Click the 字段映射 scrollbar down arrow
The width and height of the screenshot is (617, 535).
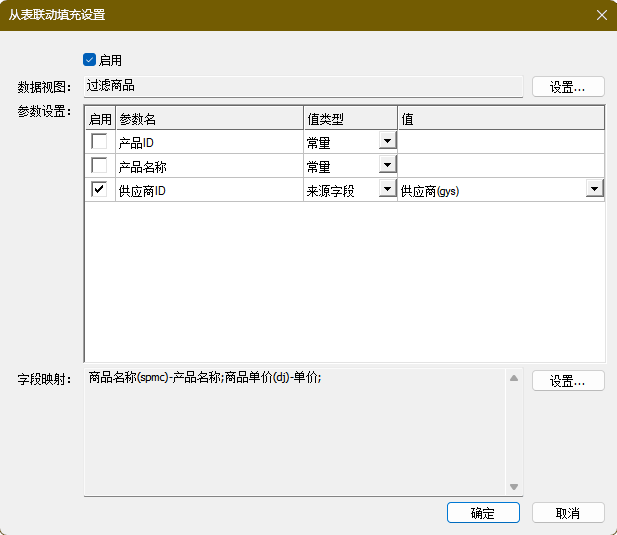[x=514, y=487]
